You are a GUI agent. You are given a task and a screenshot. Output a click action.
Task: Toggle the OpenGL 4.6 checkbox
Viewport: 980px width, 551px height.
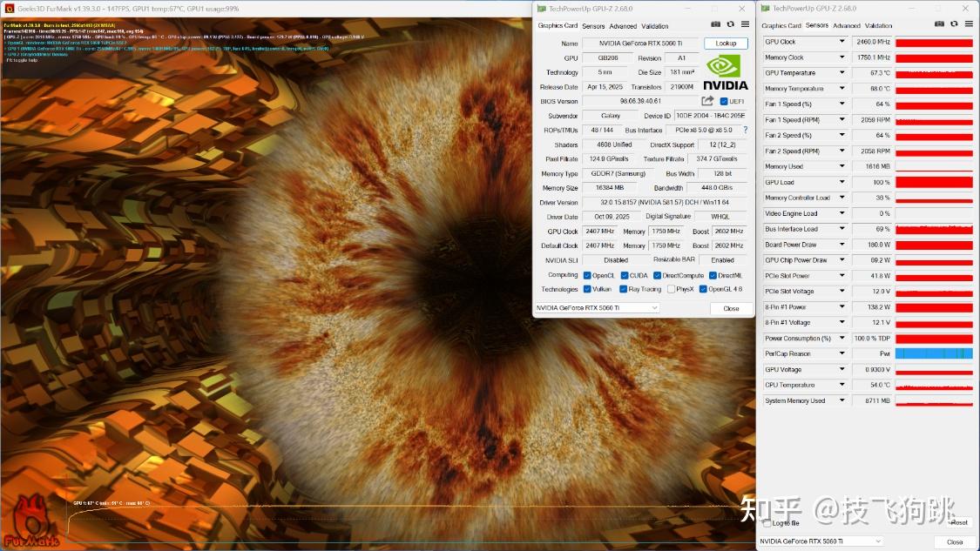coord(703,289)
